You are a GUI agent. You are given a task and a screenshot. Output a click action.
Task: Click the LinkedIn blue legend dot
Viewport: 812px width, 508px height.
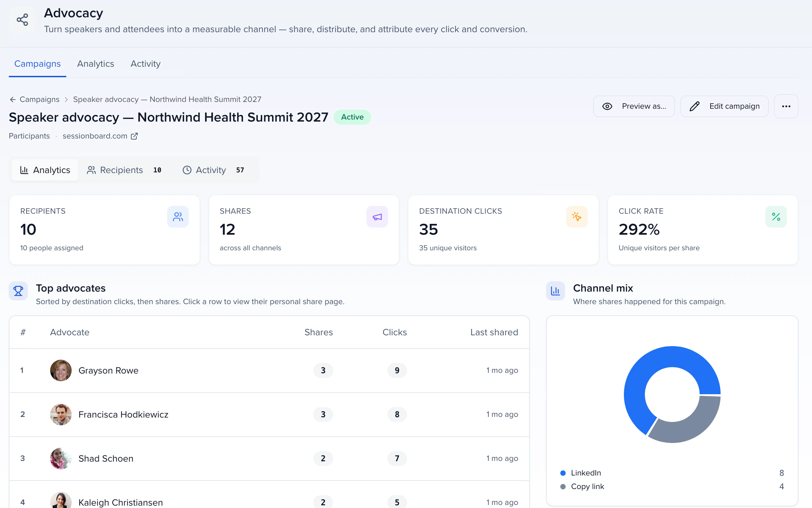pyautogui.click(x=563, y=473)
